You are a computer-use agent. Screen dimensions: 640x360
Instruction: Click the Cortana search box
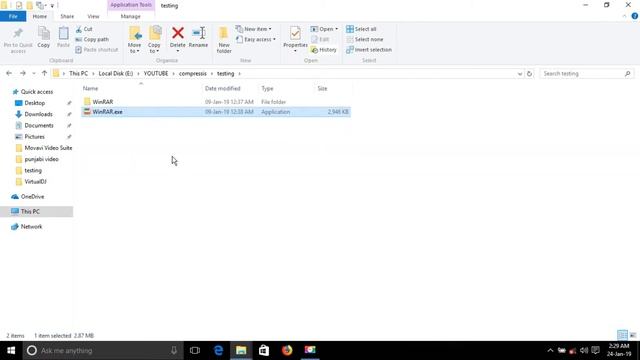coord(102,350)
